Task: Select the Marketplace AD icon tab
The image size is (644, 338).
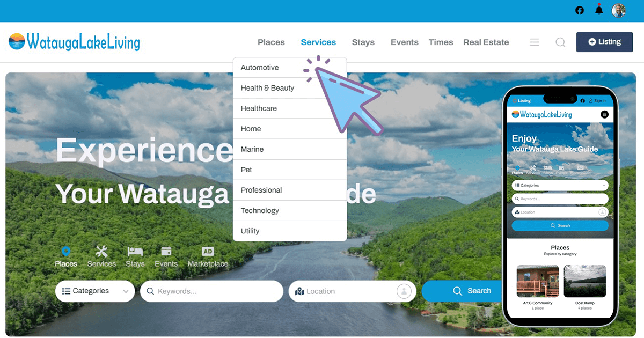Action: click(x=208, y=256)
